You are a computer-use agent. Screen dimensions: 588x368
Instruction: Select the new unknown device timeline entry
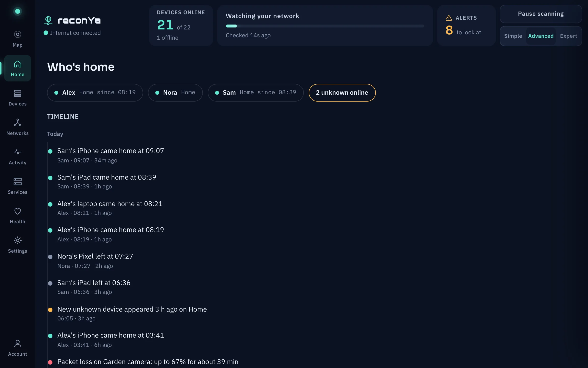pyautogui.click(x=132, y=314)
